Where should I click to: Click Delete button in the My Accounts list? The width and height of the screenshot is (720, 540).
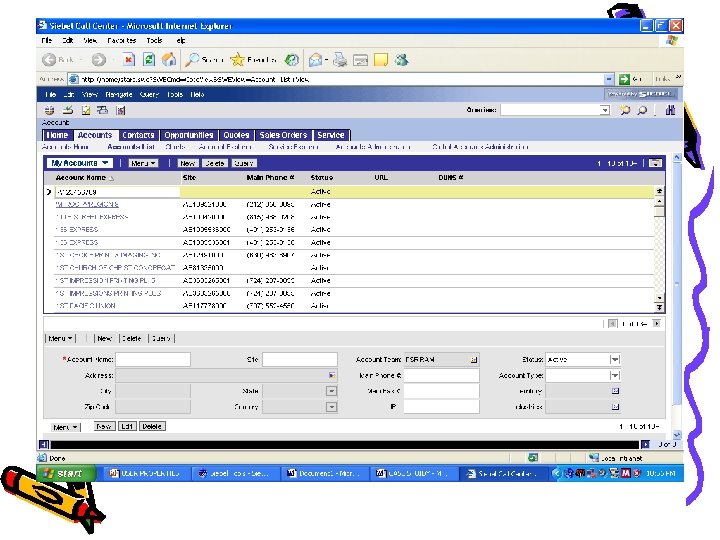coord(214,163)
